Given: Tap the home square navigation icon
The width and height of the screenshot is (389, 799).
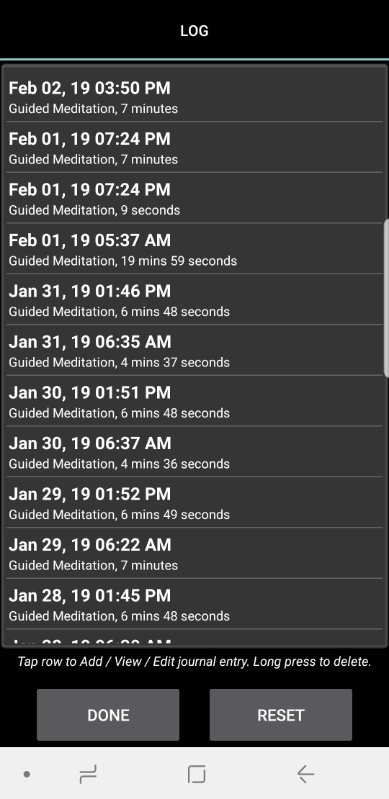Looking at the screenshot, I should click(196, 774).
